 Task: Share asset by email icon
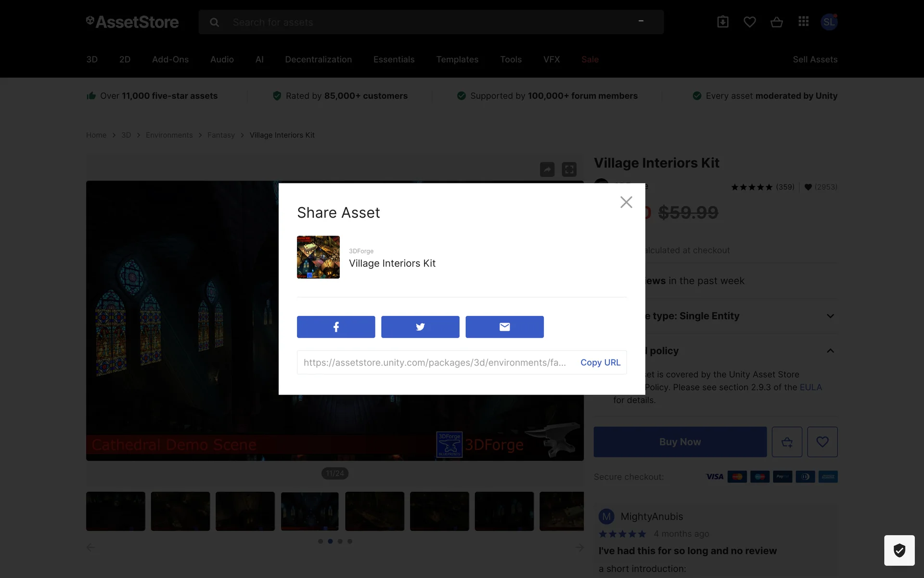click(x=504, y=327)
